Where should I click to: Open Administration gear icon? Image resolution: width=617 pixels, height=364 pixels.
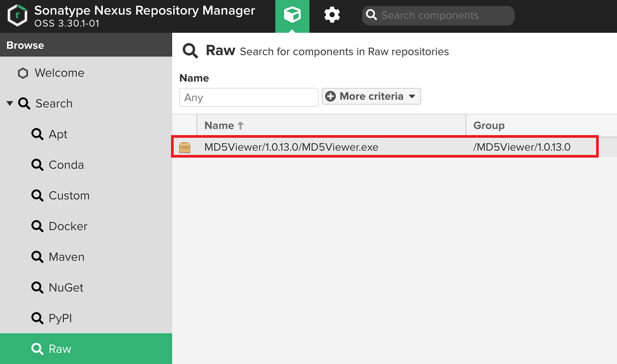pos(332,16)
